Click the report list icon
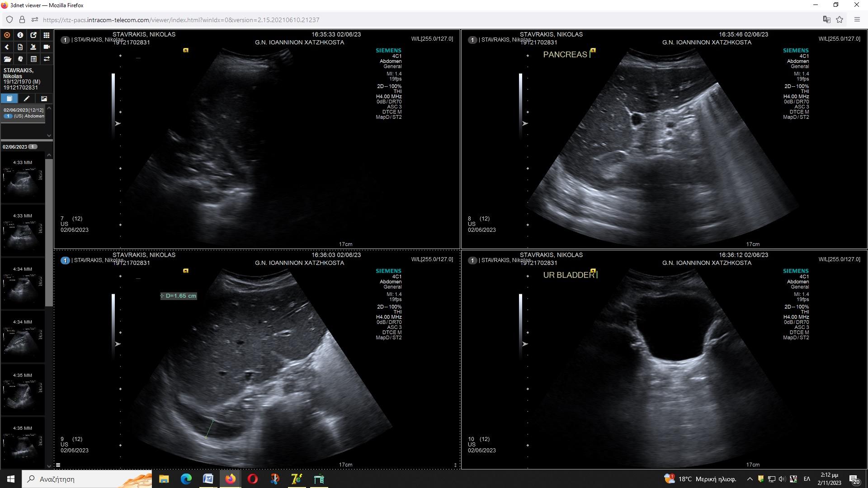Viewport: 868px width, 488px height. (x=33, y=59)
